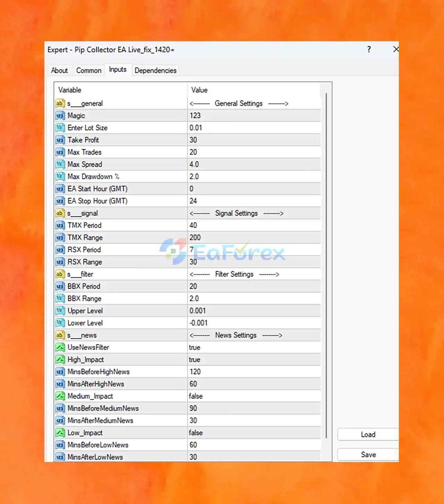444x504 pixels.
Task: Click the Take Profit variable name
Action: [x=83, y=140]
